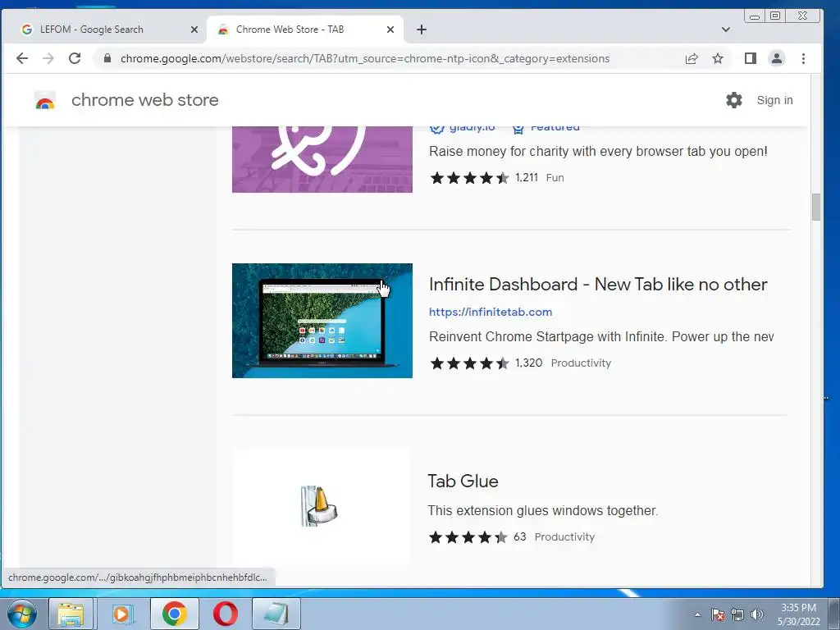Click the Fun category label
This screenshot has width=840, height=630.
click(555, 178)
